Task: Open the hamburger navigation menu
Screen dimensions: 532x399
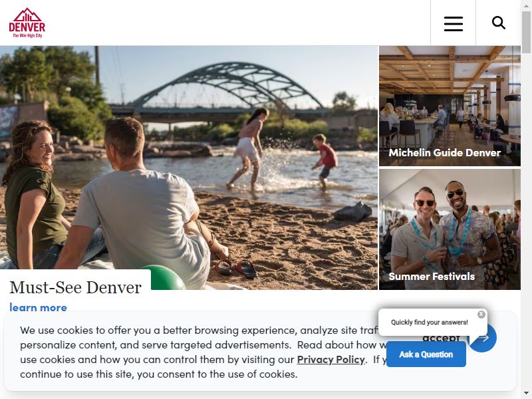Action: click(x=454, y=23)
